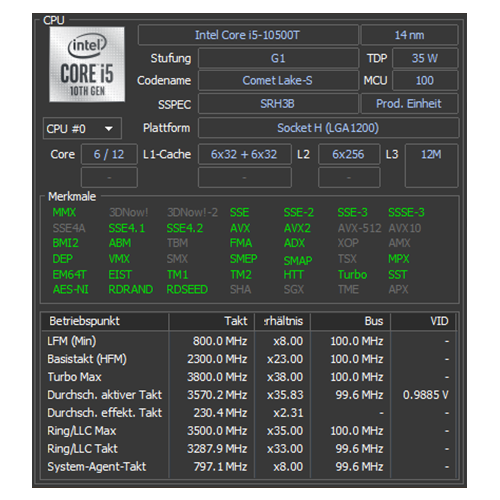Click the MMX feature flag

point(64,212)
